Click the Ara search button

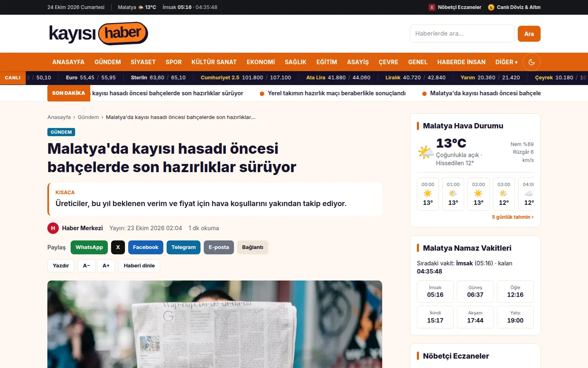[529, 34]
